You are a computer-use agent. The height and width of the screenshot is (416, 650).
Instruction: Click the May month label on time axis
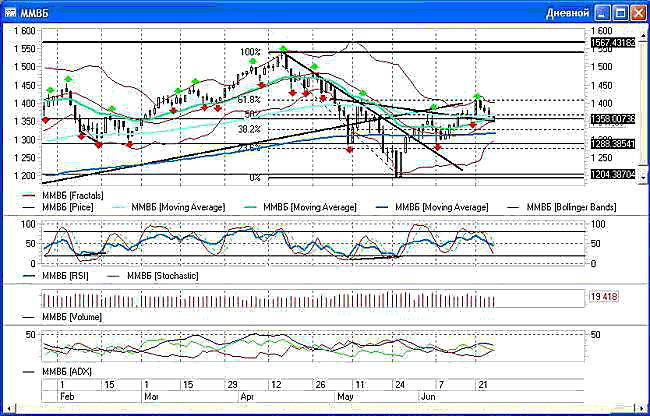345,397
